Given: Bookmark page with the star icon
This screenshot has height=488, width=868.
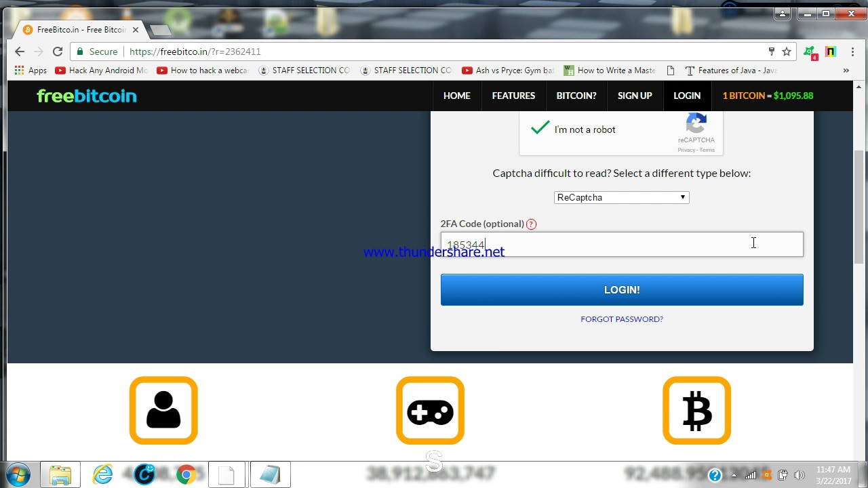Looking at the screenshot, I should [x=787, y=52].
